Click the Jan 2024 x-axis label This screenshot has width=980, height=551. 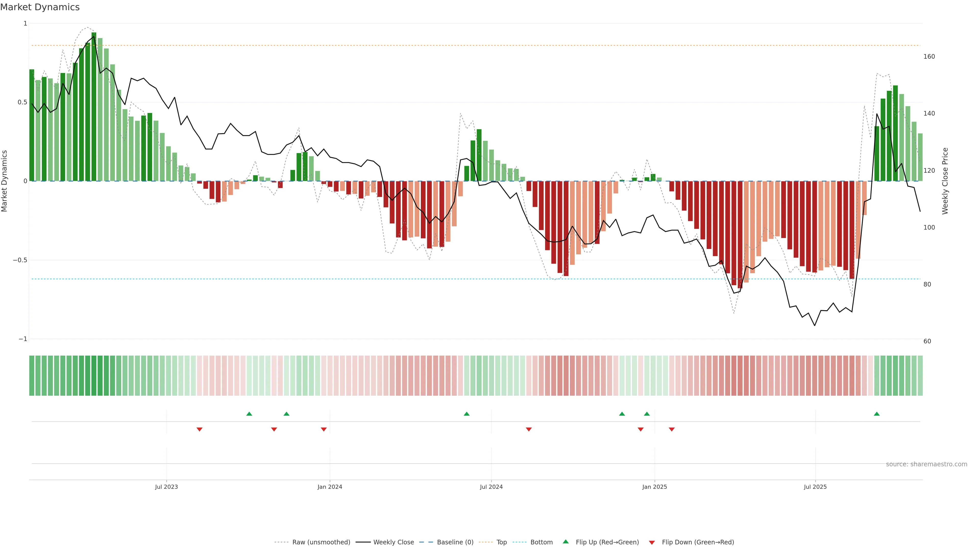329,487
